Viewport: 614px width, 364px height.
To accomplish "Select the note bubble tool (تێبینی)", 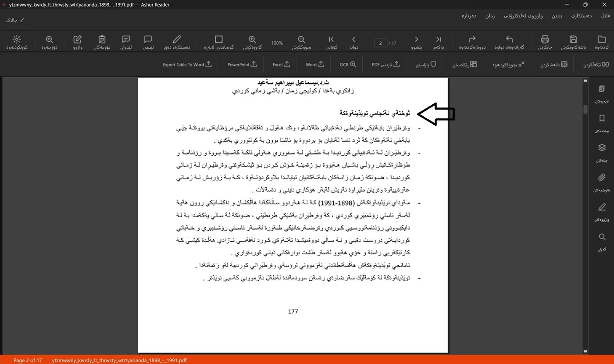I will pyautogui.click(x=148, y=43).
